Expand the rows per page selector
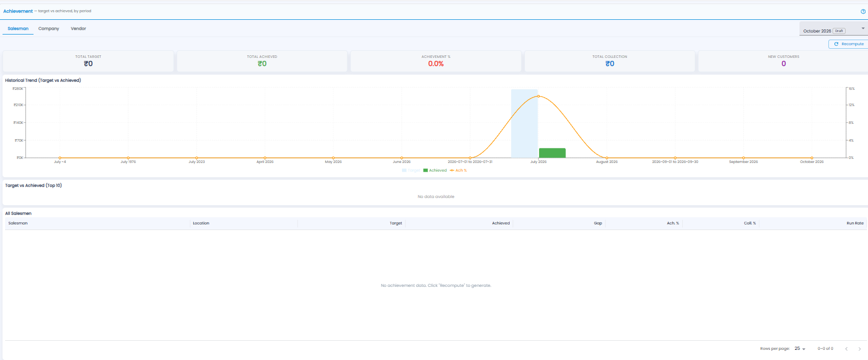This screenshot has width=868, height=360. [800, 349]
